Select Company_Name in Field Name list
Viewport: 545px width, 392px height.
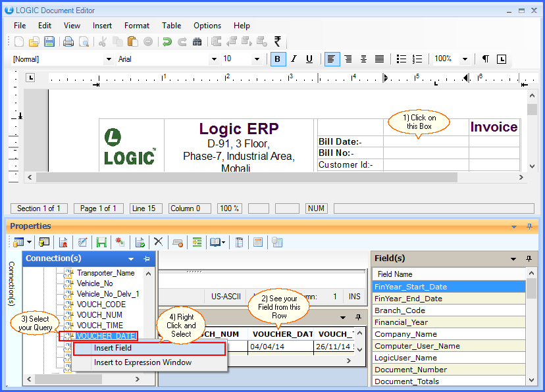[449, 334]
